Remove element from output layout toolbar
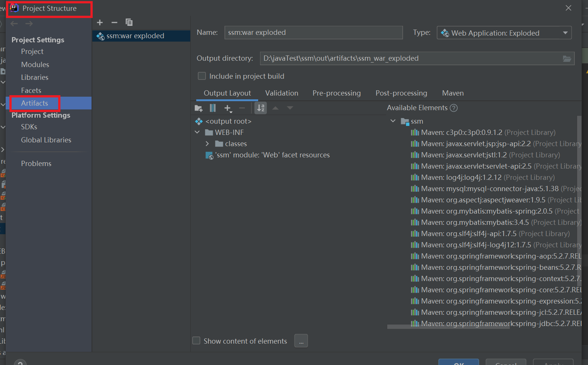 (x=242, y=108)
